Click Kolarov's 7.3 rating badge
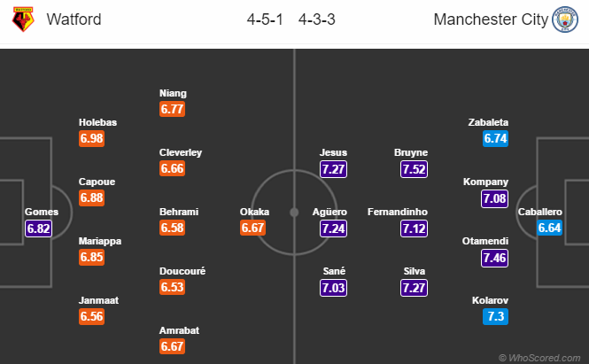 click(496, 318)
